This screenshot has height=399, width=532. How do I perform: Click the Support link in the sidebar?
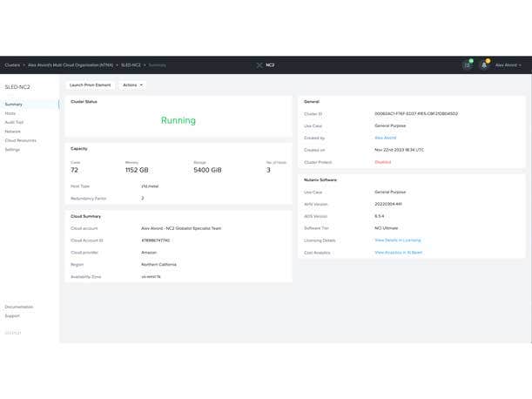(x=11, y=315)
